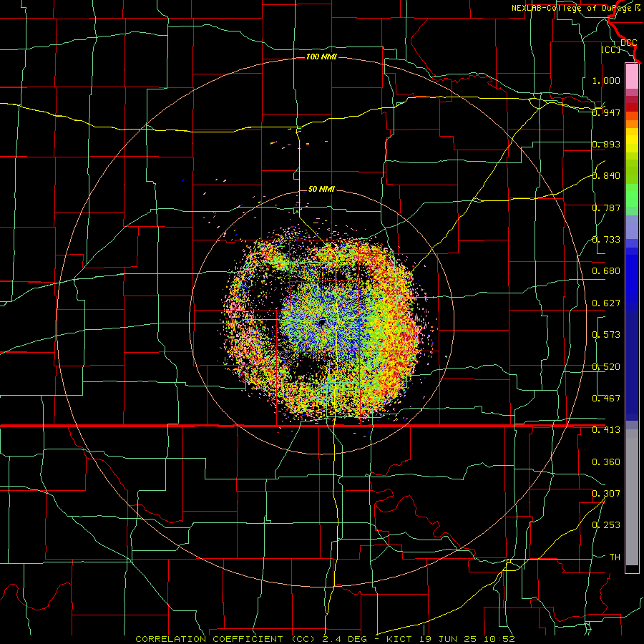The height and width of the screenshot is (644, 644).
Task: Click the 1.000 value on the color scale
Action: tap(606, 80)
